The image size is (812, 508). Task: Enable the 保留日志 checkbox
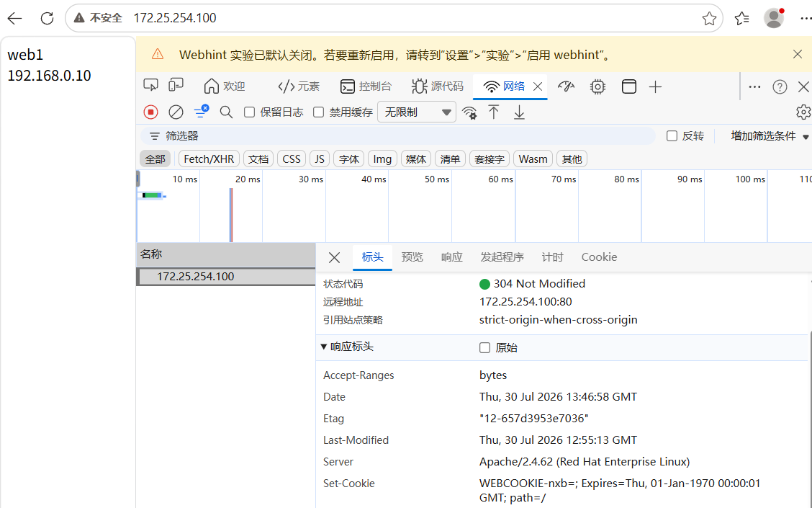(250, 112)
